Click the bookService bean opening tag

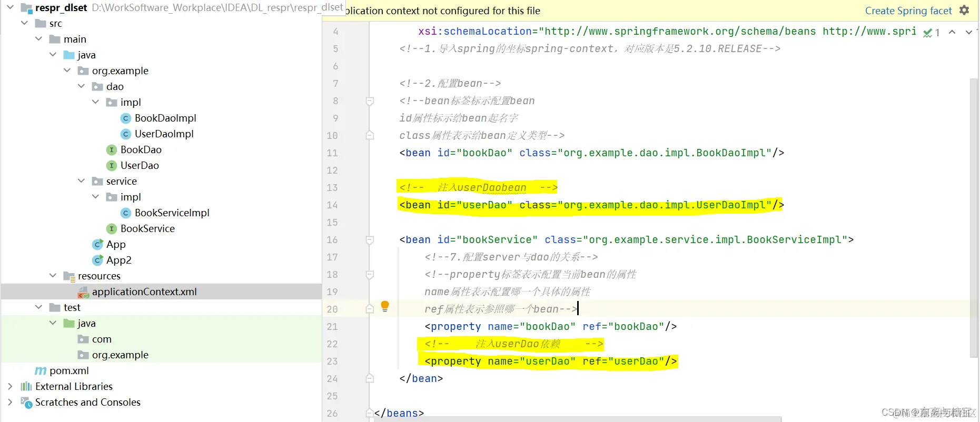pos(627,240)
